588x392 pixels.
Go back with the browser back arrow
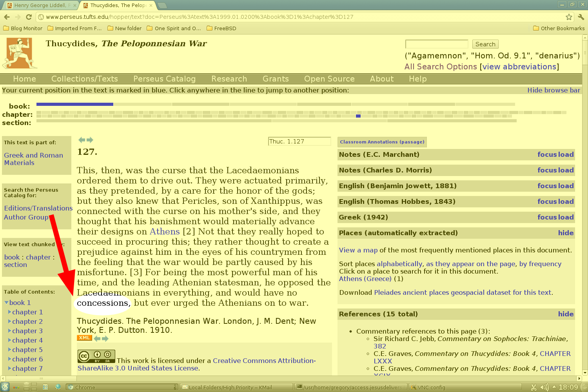[x=7, y=17]
